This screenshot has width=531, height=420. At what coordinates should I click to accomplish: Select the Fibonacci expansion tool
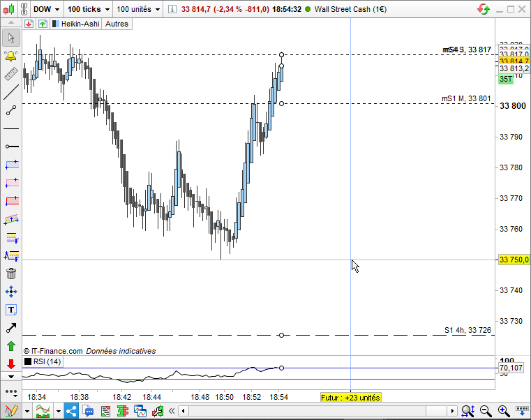[12, 256]
